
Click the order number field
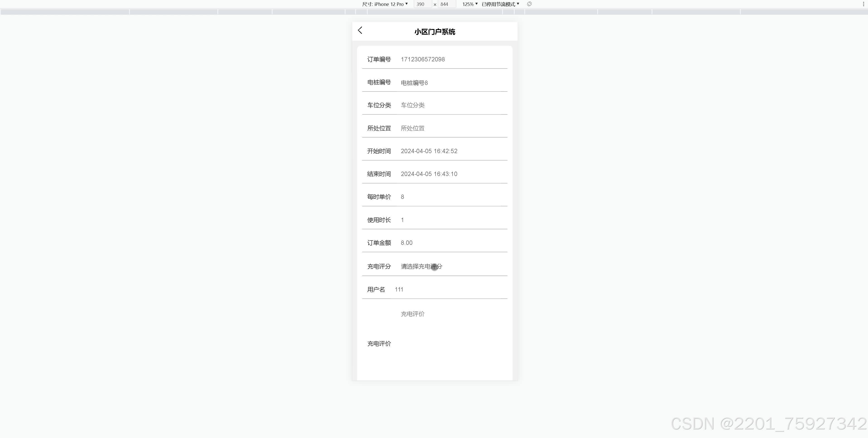click(451, 59)
